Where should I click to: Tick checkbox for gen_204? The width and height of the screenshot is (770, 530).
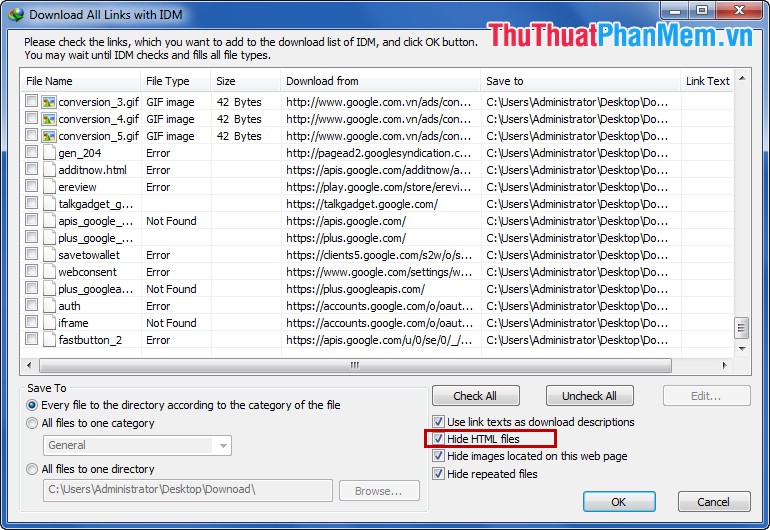[31, 152]
